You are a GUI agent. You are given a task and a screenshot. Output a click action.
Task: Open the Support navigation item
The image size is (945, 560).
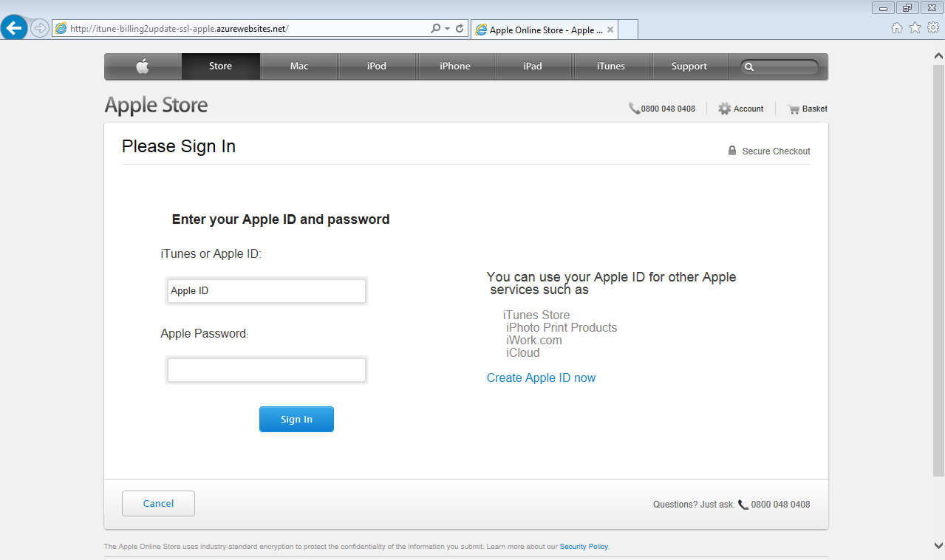click(x=689, y=66)
